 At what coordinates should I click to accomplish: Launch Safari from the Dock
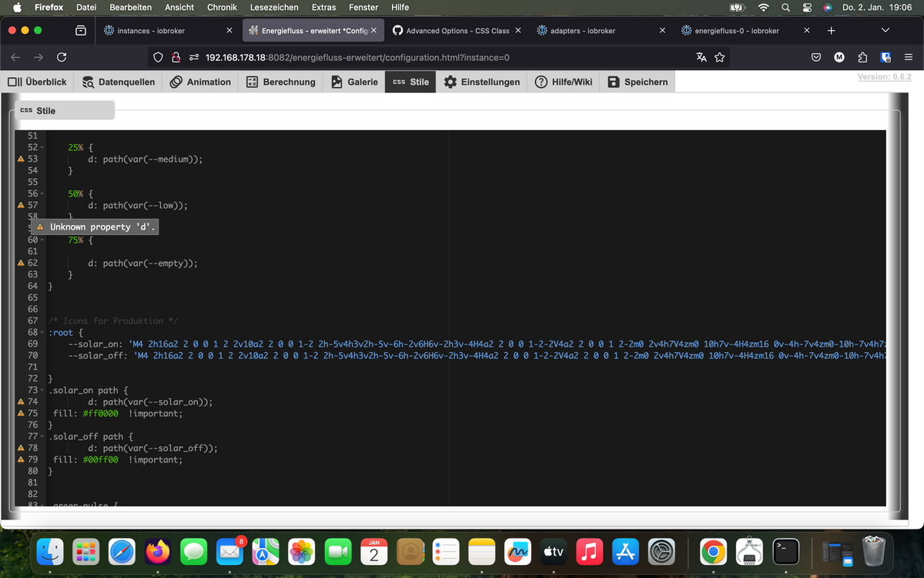pos(122,552)
